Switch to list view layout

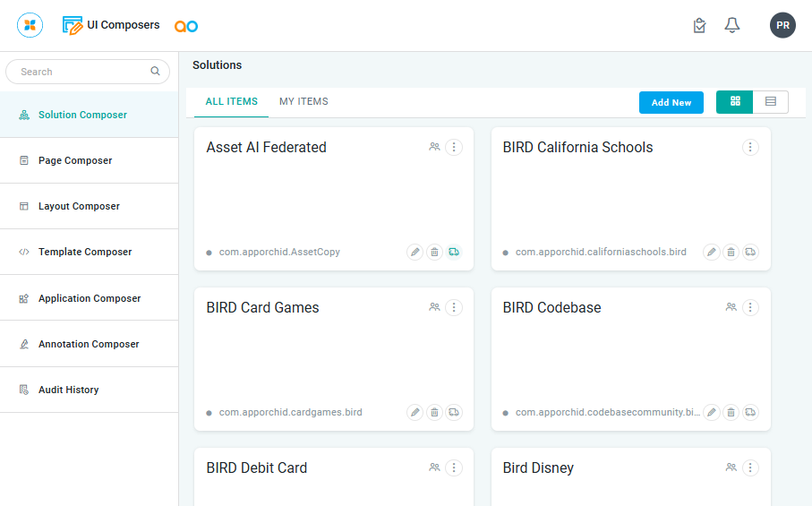tap(770, 102)
